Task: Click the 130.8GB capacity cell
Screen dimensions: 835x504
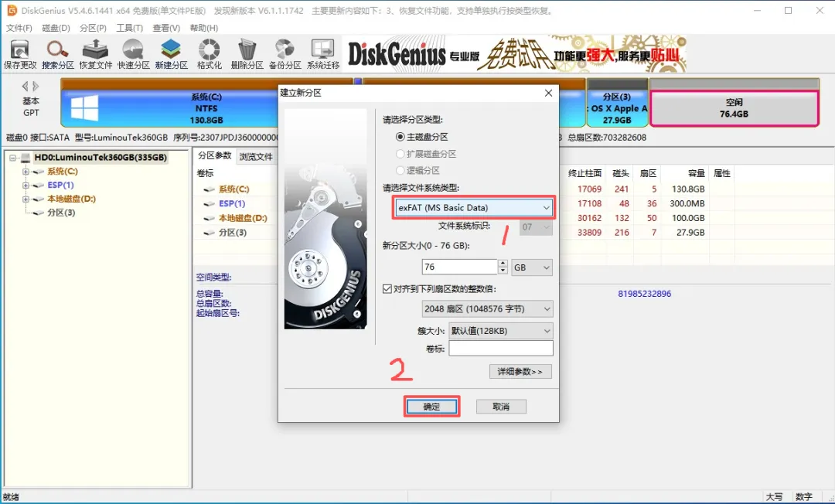Action: 688,189
